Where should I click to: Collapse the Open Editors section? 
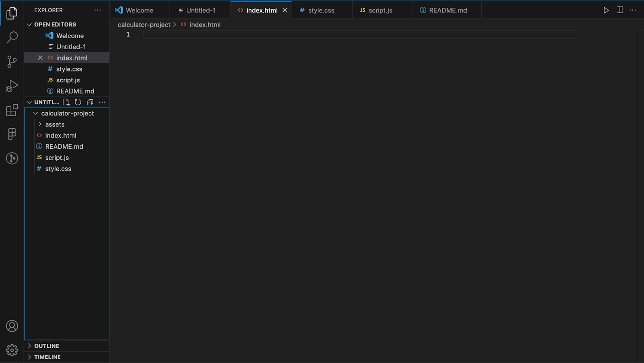click(x=29, y=25)
